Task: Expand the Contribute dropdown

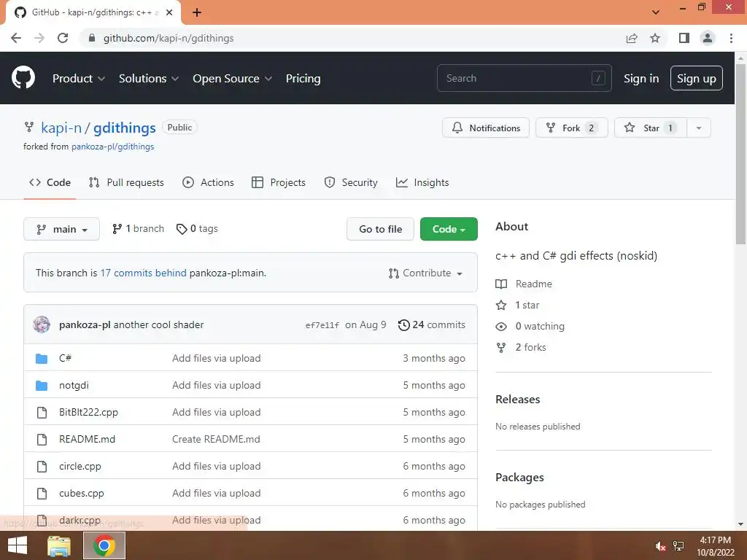Action: tap(425, 273)
